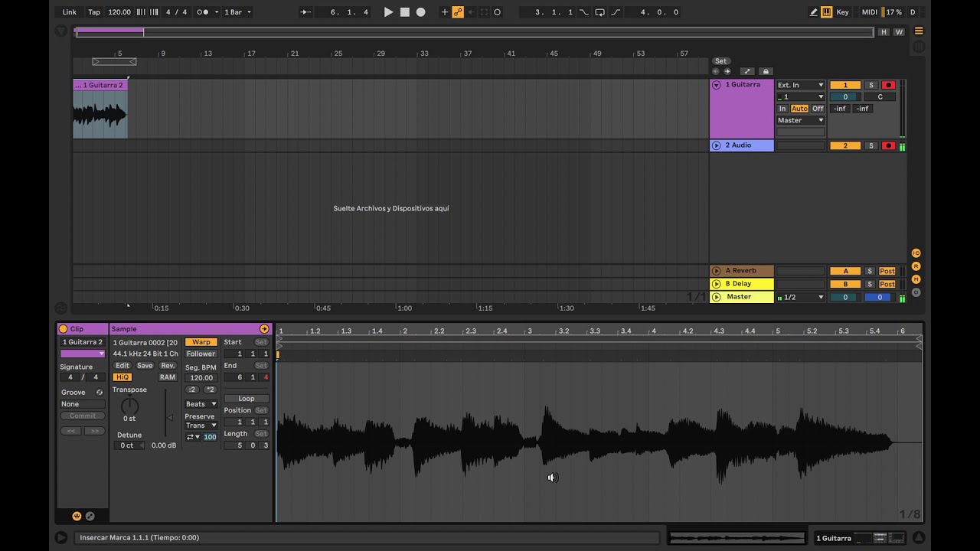Image resolution: width=980 pixels, height=551 pixels.
Task: Toggle the HiQ switch
Action: [x=122, y=377]
